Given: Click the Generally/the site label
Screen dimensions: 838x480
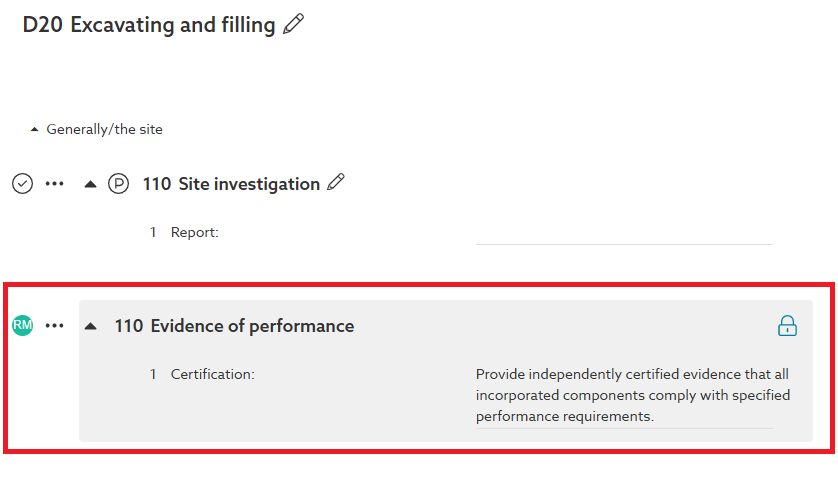Looking at the screenshot, I should [104, 129].
